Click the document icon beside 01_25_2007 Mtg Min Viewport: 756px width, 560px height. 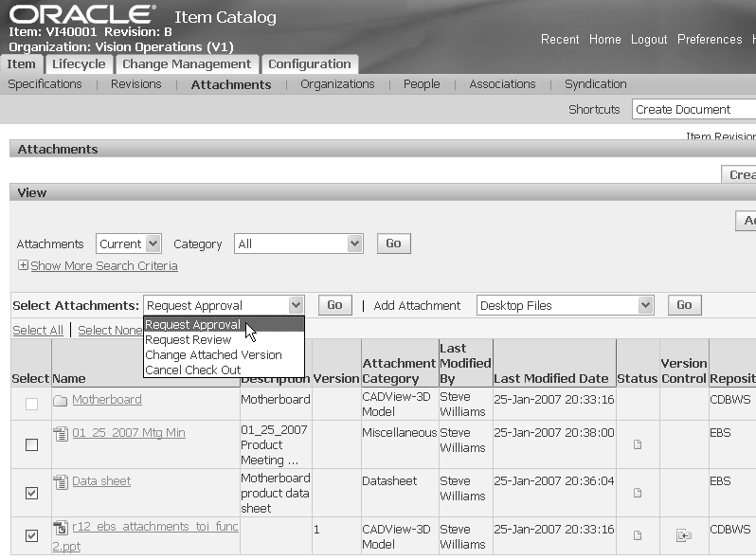click(x=61, y=434)
